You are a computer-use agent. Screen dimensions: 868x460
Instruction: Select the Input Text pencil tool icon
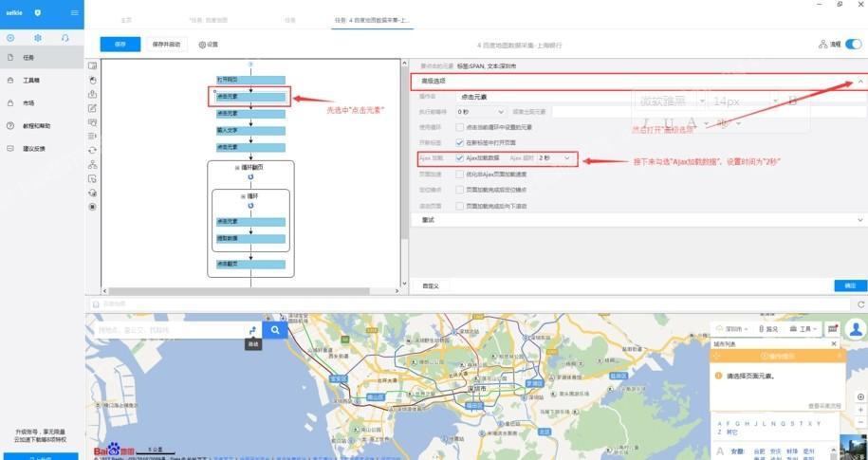92,108
